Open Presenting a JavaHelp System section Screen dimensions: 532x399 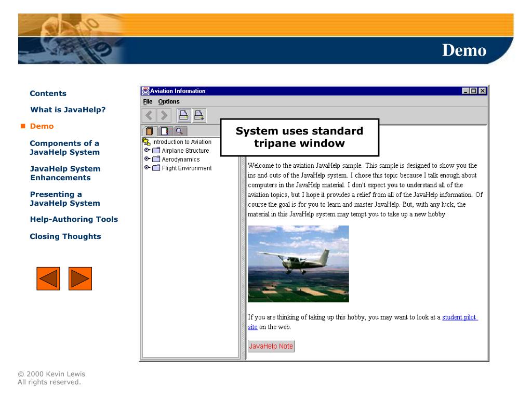(65, 198)
